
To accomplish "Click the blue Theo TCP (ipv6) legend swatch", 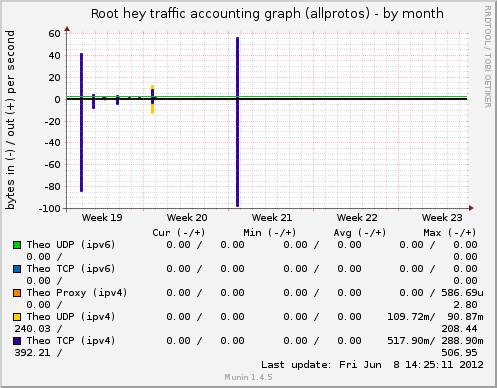I will click(17, 269).
